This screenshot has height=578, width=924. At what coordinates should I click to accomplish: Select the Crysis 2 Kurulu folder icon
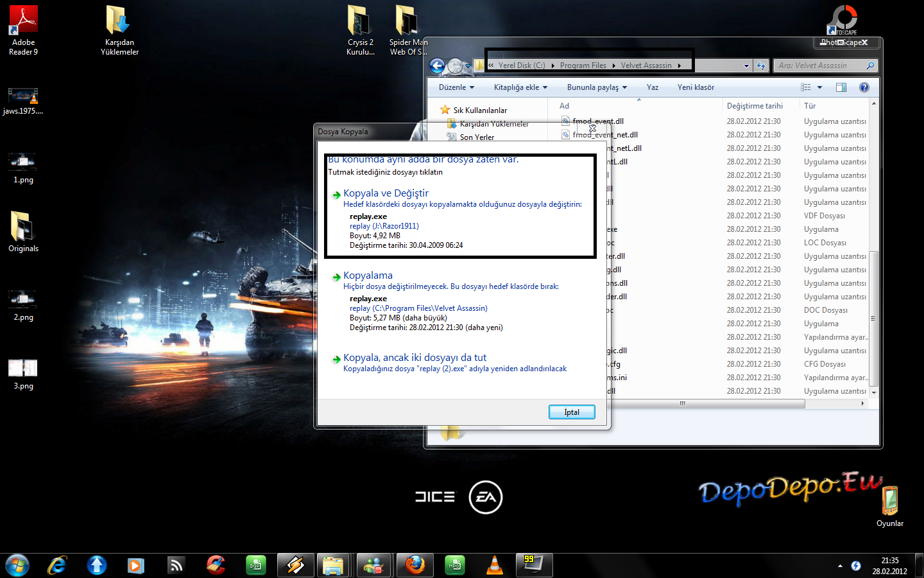point(361,30)
